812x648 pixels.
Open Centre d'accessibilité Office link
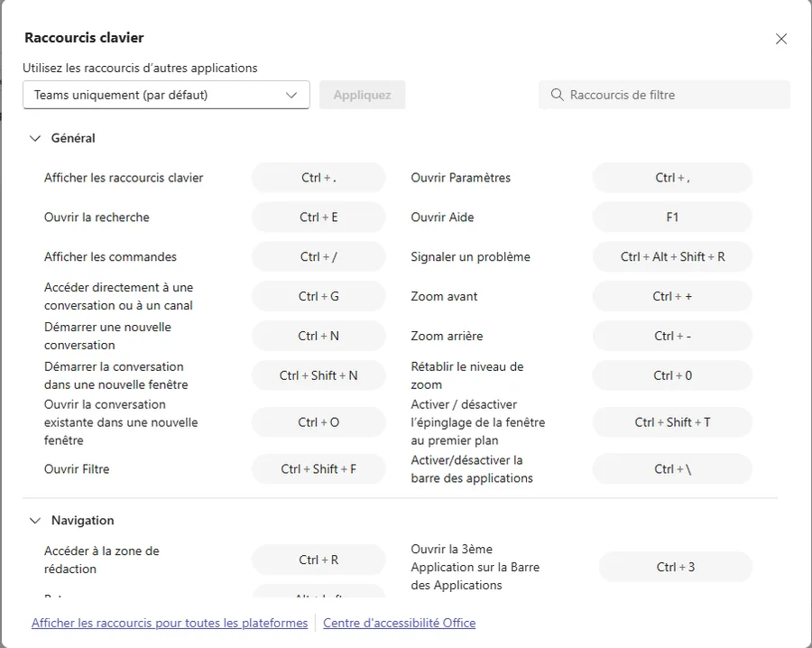[400, 623]
